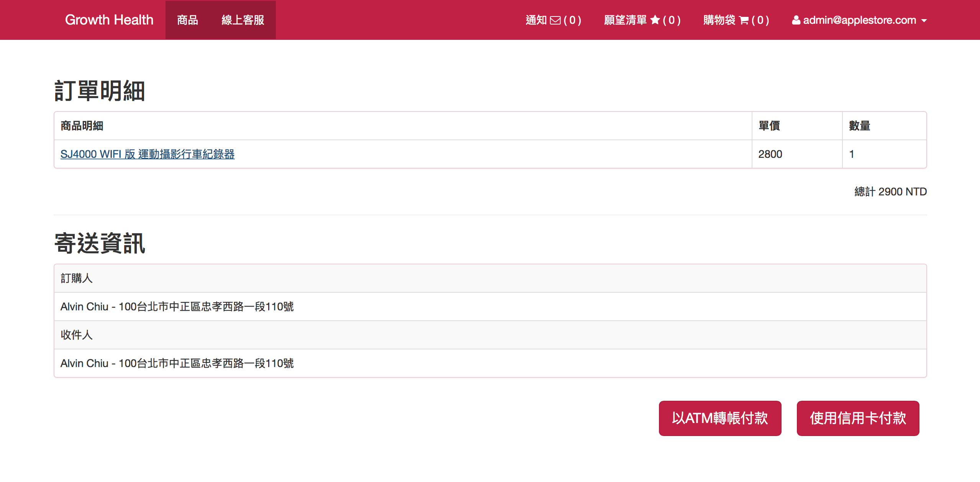Screen dimensions: 980x482
Task: Click the wishlist star icon
Action: tap(655, 20)
